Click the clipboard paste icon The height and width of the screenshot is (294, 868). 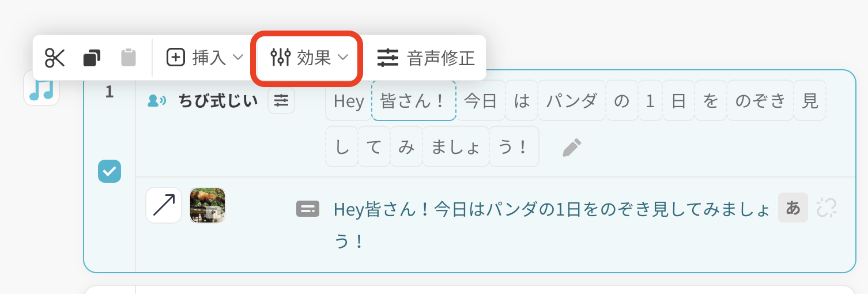click(x=129, y=58)
